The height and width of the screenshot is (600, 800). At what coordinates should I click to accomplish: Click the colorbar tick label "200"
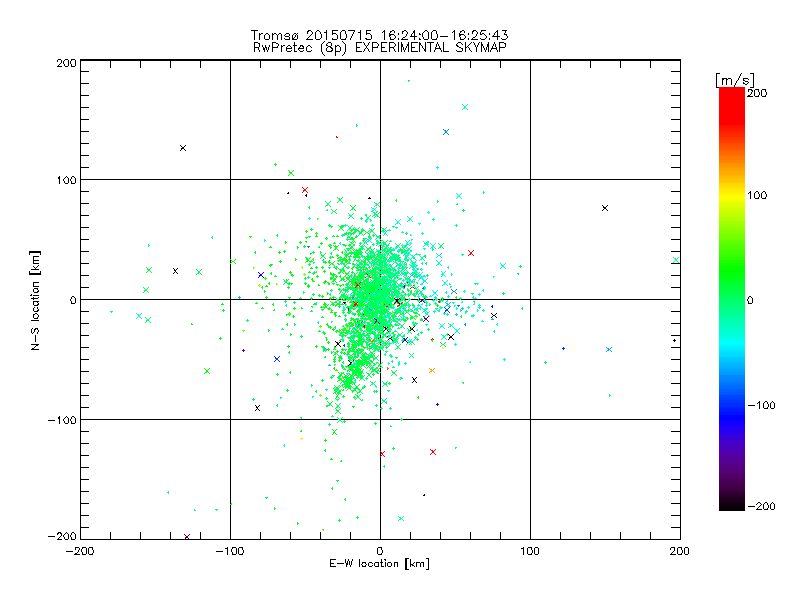[x=757, y=93]
